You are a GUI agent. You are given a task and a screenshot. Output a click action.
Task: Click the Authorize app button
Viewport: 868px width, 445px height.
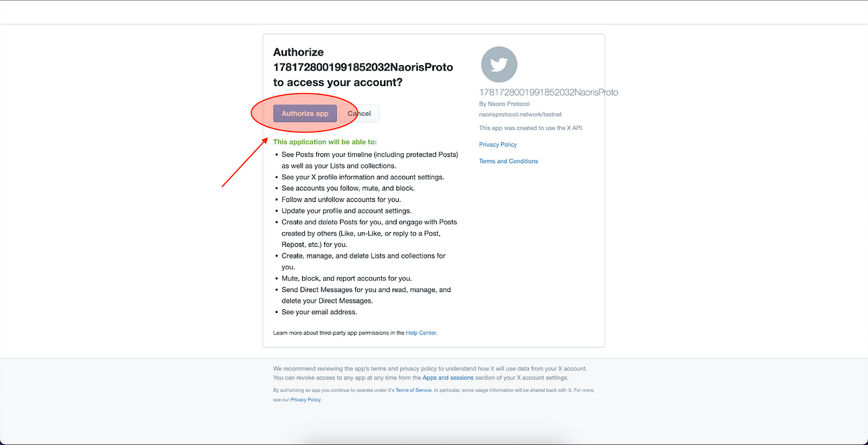tap(305, 113)
